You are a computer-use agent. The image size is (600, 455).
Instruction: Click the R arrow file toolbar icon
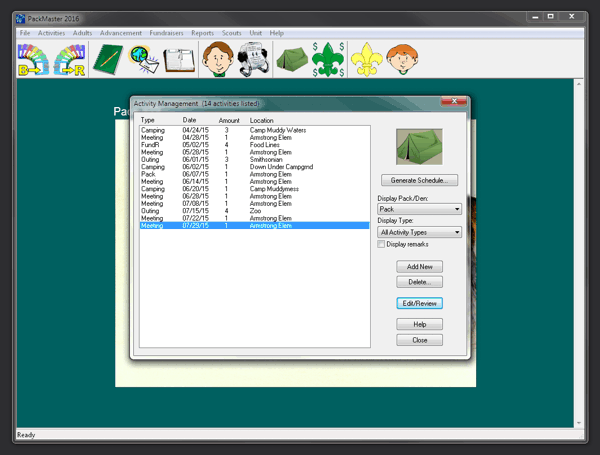[69, 60]
